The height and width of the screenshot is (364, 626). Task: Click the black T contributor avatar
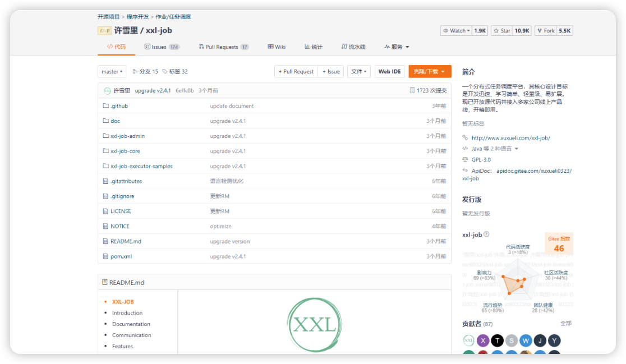pyautogui.click(x=497, y=340)
